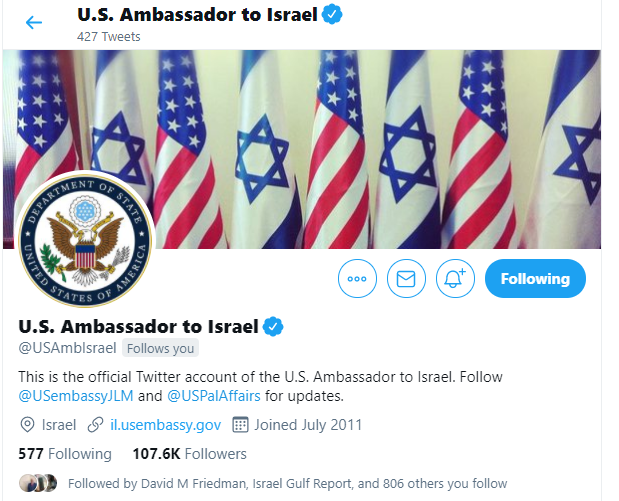Image resolution: width=619 pixels, height=501 pixels.
Task: Click the overlapping follower avatars
Action: pos(38,483)
